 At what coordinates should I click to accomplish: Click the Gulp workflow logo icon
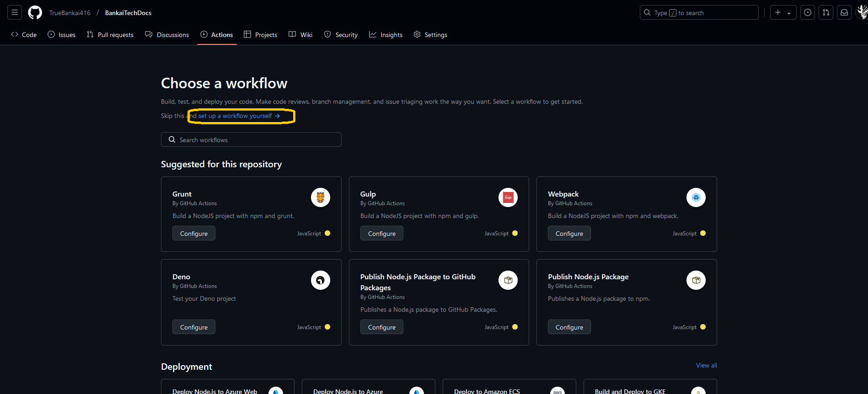coord(508,197)
